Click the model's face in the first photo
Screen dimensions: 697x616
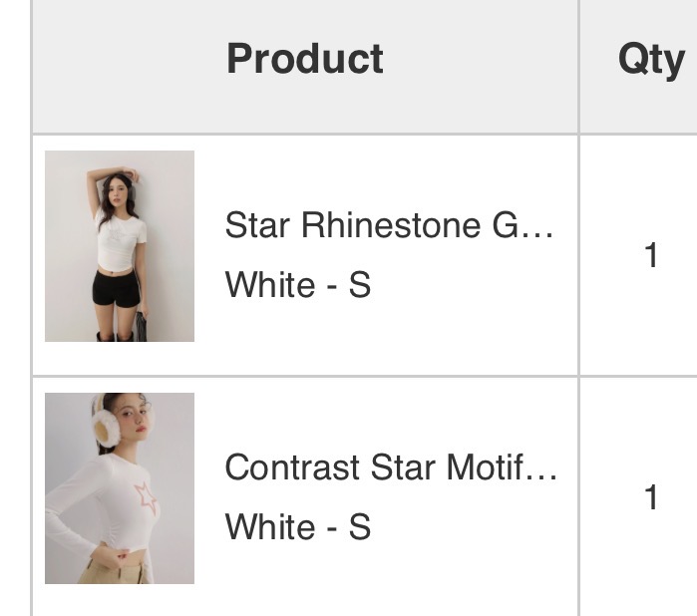(121, 189)
